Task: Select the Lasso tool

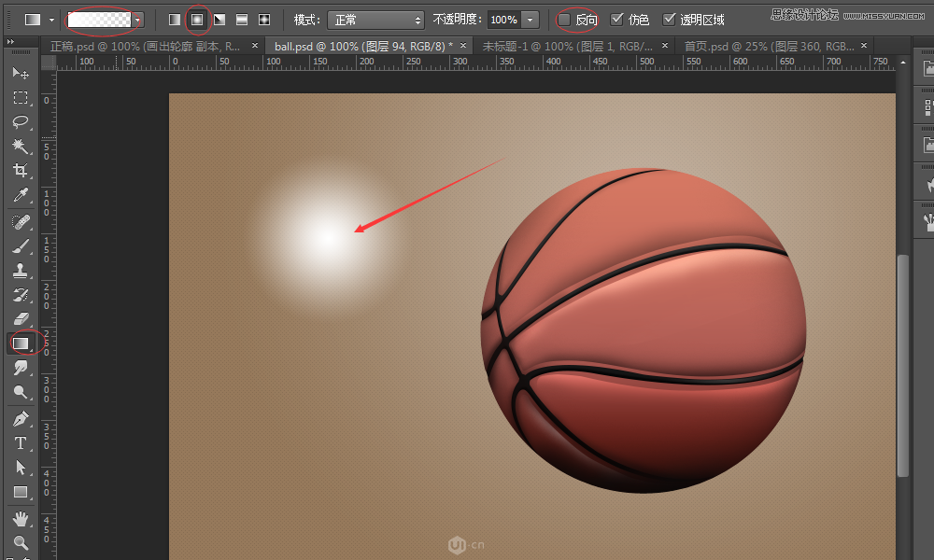Action: (21, 122)
